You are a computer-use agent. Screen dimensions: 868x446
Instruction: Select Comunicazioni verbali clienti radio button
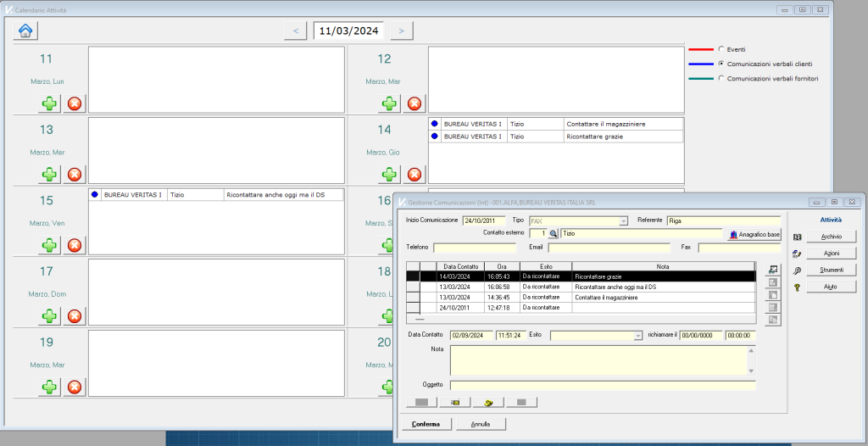click(x=721, y=64)
